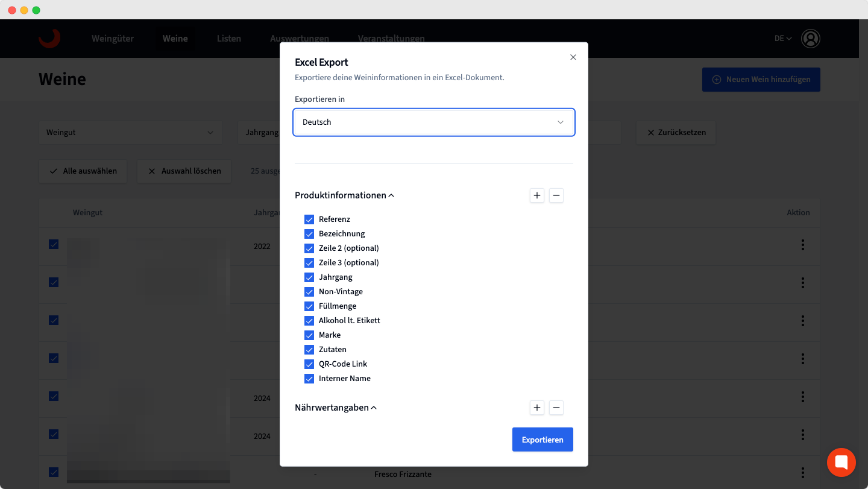Close the Excel Export dialog

point(573,57)
